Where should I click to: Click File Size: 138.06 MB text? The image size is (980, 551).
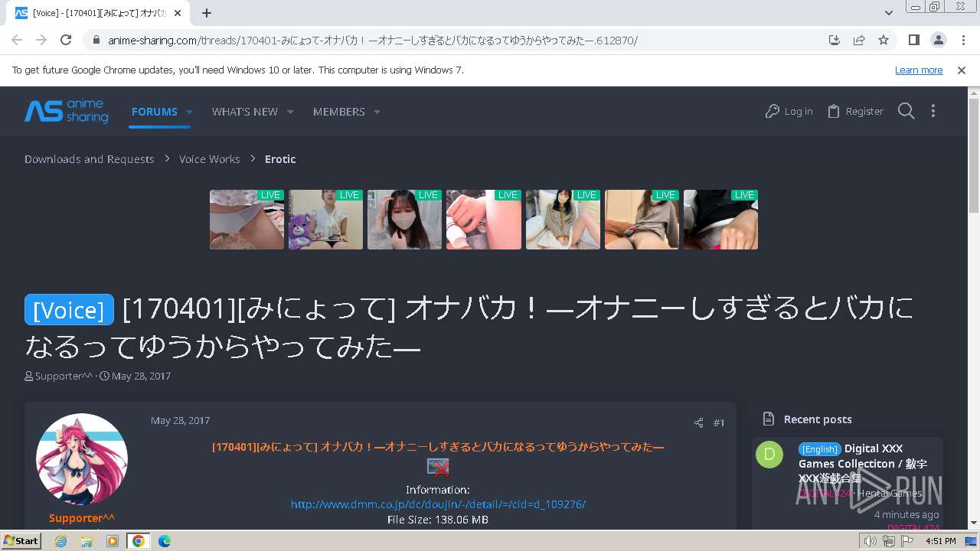coord(438,520)
